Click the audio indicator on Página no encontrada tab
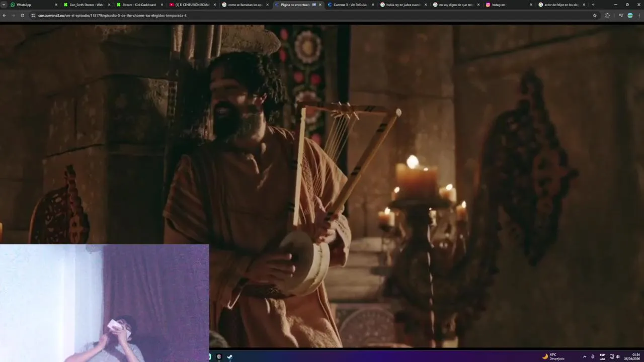Screen dimensions: 644x362 click(x=314, y=5)
